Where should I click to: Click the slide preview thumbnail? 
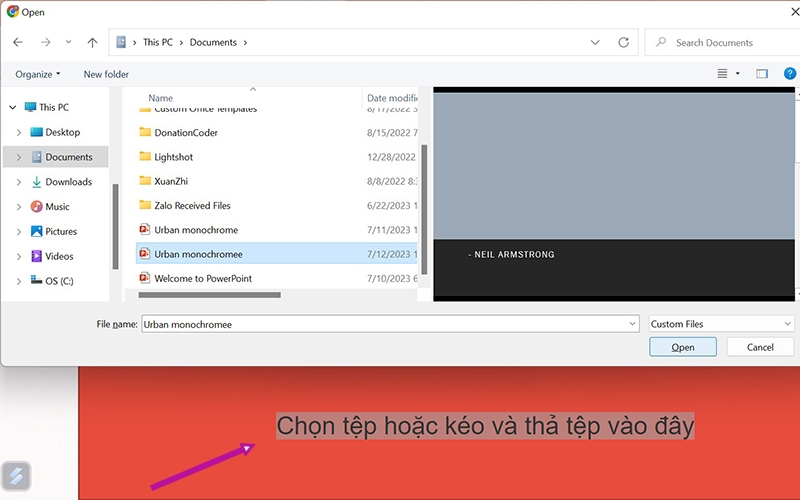point(614,194)
